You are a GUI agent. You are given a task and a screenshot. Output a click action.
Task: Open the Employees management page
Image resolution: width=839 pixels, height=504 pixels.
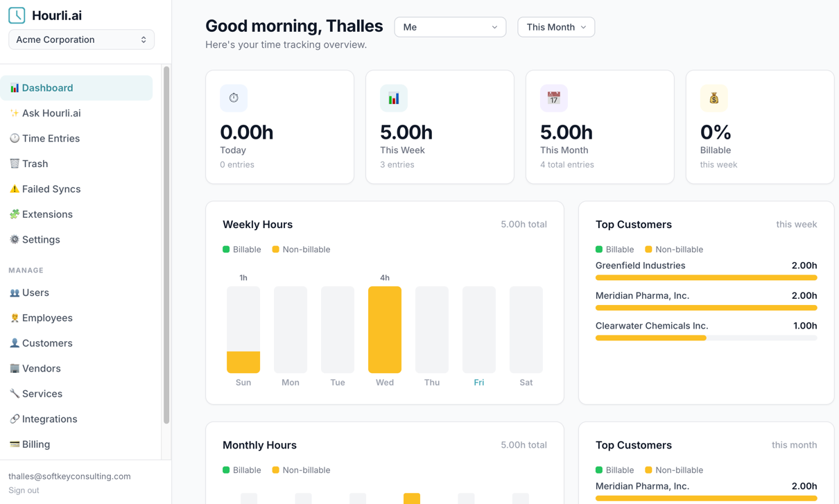[x=47, y=318]
